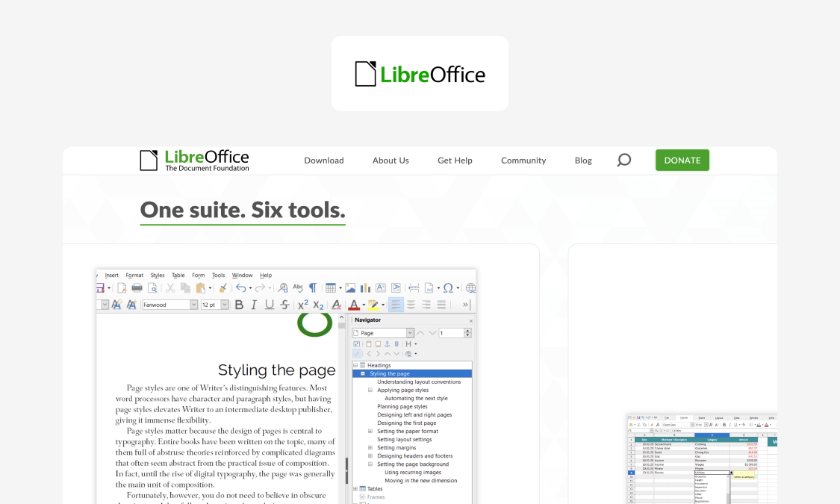Collapse the Headings tree node

coord(355,365)
